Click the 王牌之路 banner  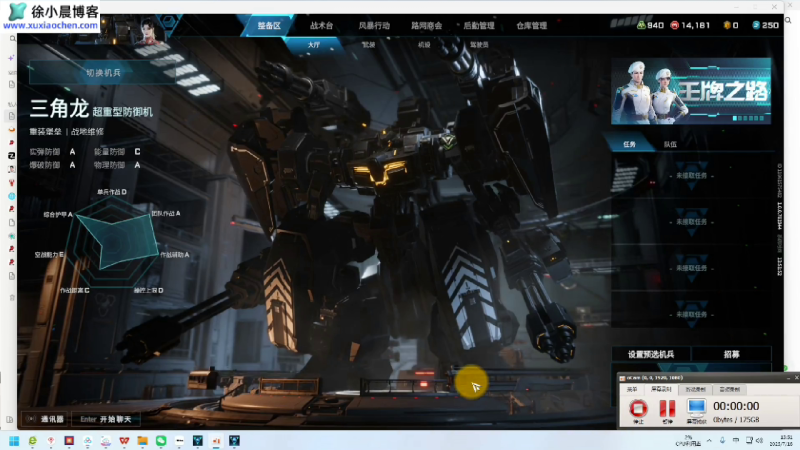692,90
